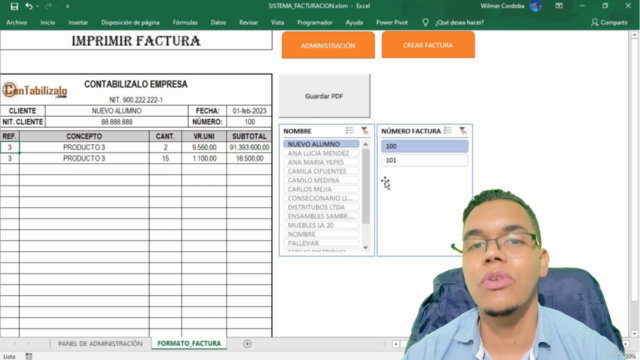Select ANA LUCIA MENDEZ in the slicer
640x360 pixels.
321,153
